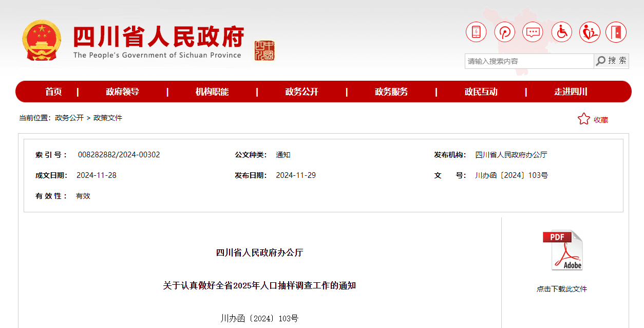Click the elderly care heart icon
This screenshot has height=328, width=644.
pyautogui.click(x=590, y=32)
